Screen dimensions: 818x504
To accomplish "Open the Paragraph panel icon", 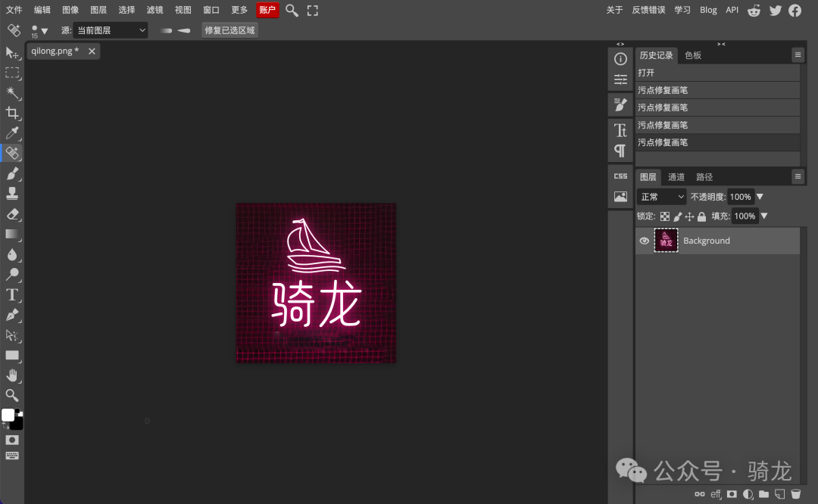I will pyautogui.click(x=620, y=151).
